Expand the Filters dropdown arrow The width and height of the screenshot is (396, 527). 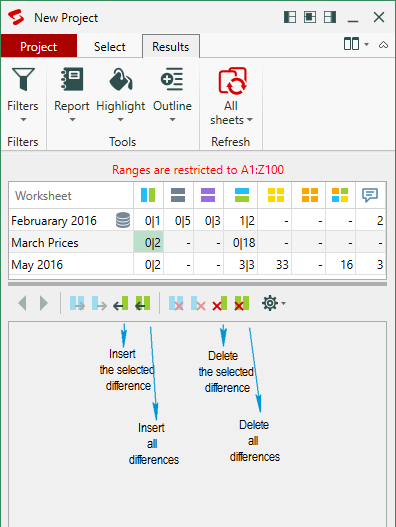[x=23, y=120]
